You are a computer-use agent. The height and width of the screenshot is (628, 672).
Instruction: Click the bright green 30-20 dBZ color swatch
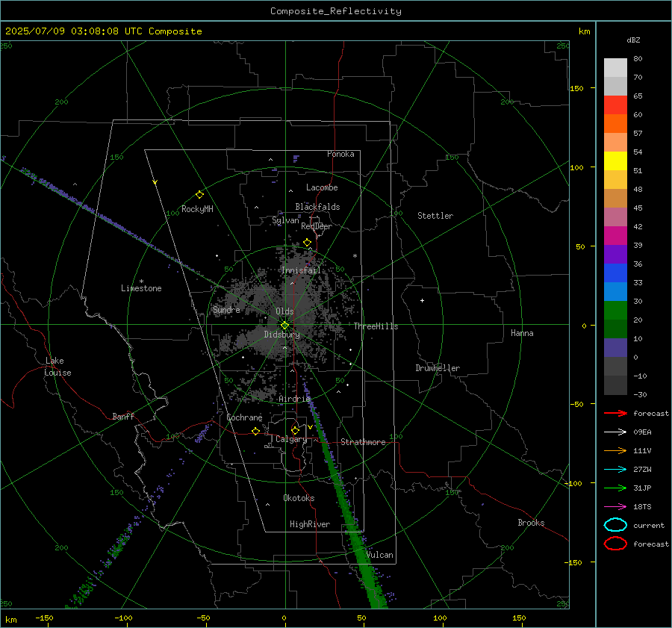(615, 311)
